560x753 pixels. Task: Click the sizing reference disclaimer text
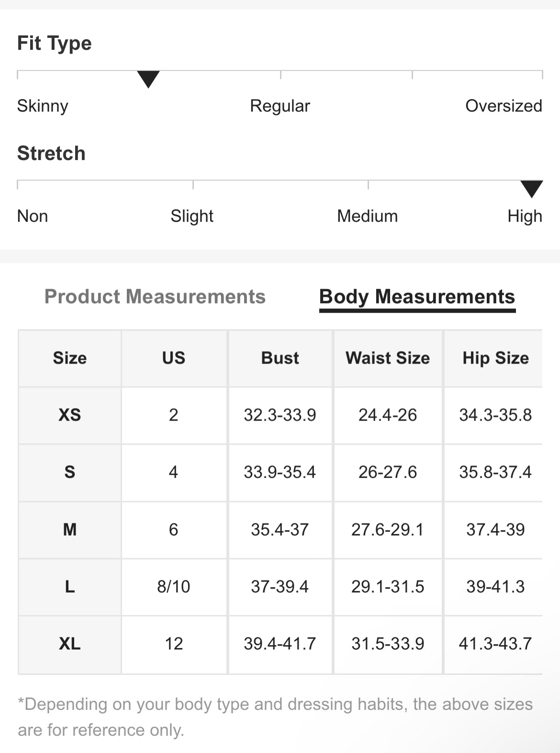275,717
